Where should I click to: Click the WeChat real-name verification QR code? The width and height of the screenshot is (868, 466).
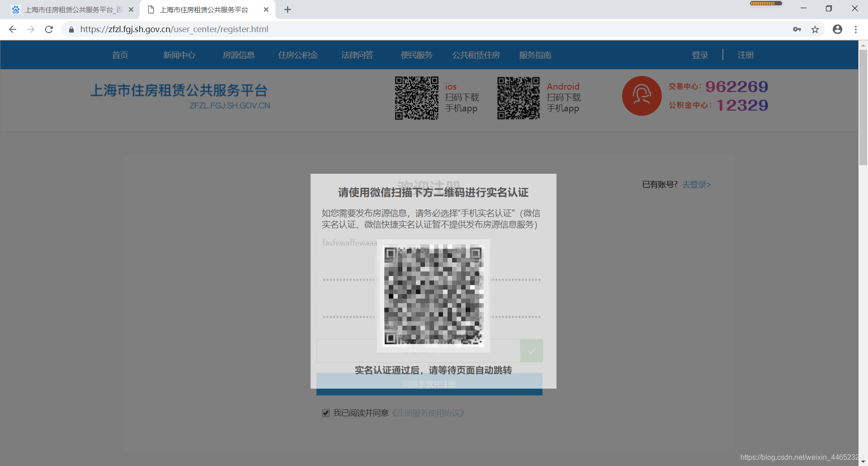433,295
